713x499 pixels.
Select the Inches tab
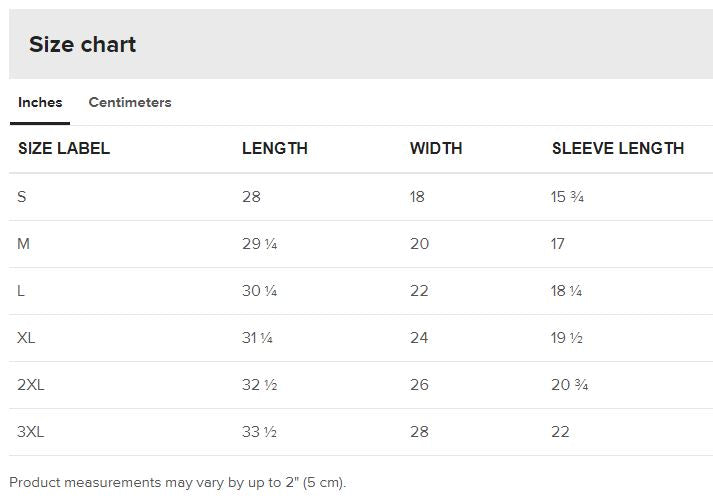point(40,102)
